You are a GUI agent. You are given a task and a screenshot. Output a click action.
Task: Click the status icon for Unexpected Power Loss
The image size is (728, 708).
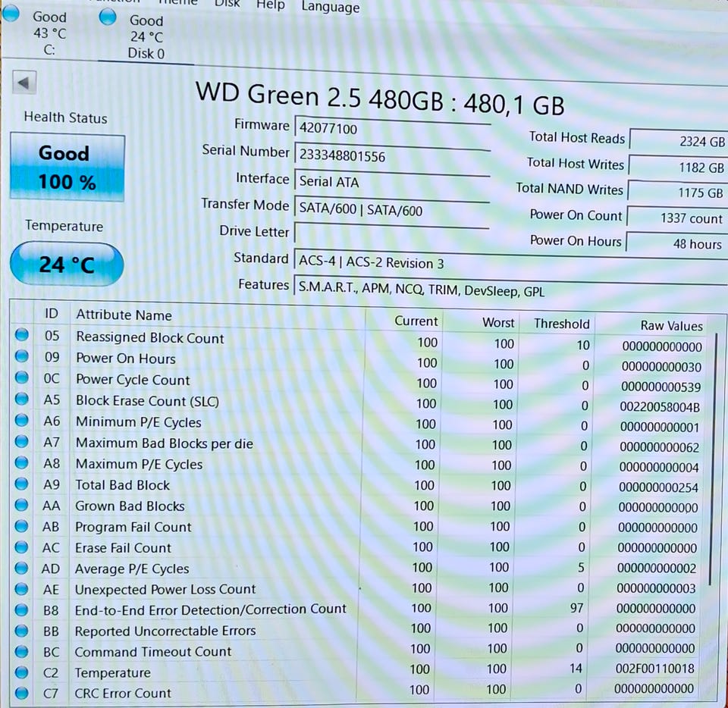[x=22, y=589]
